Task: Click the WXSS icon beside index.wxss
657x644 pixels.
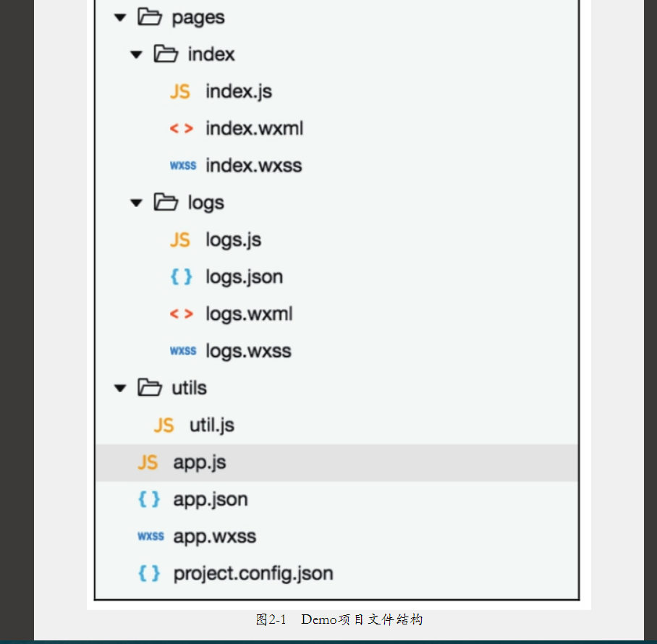Action: click(x=183, y=166)
